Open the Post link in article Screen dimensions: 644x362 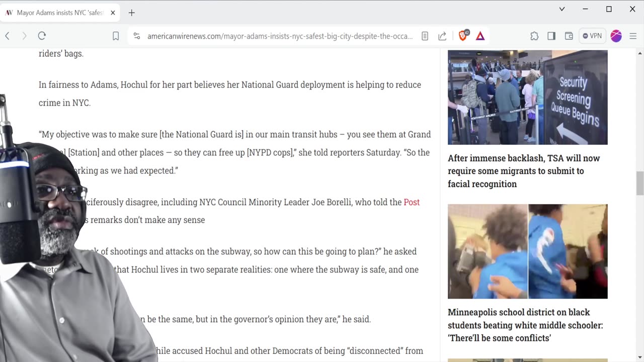point(412,202)
